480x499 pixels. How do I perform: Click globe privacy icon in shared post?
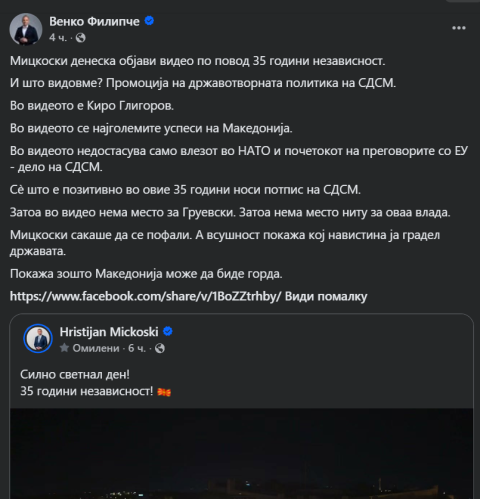coord(160,348)
